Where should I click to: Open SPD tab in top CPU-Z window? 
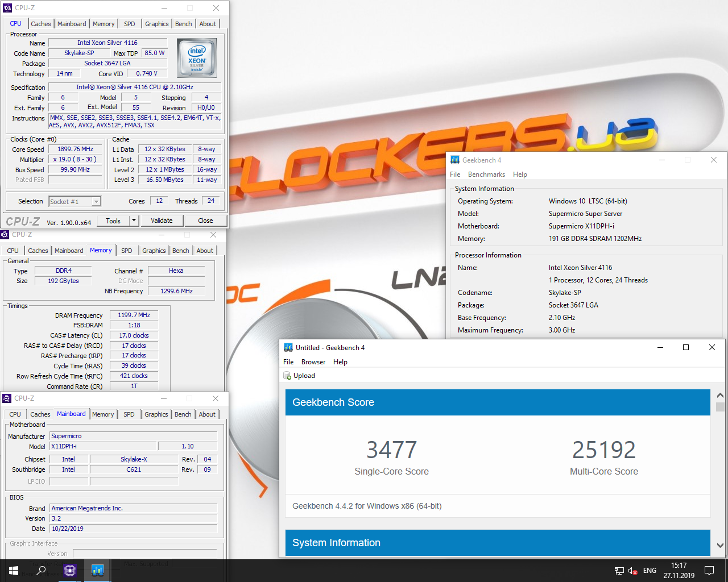[x=130, y=24]
